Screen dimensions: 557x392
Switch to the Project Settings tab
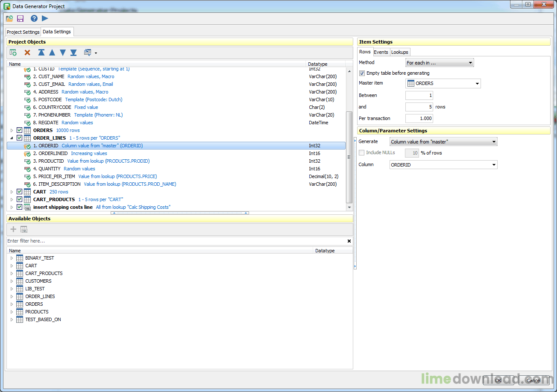click(x=23, y=32)
